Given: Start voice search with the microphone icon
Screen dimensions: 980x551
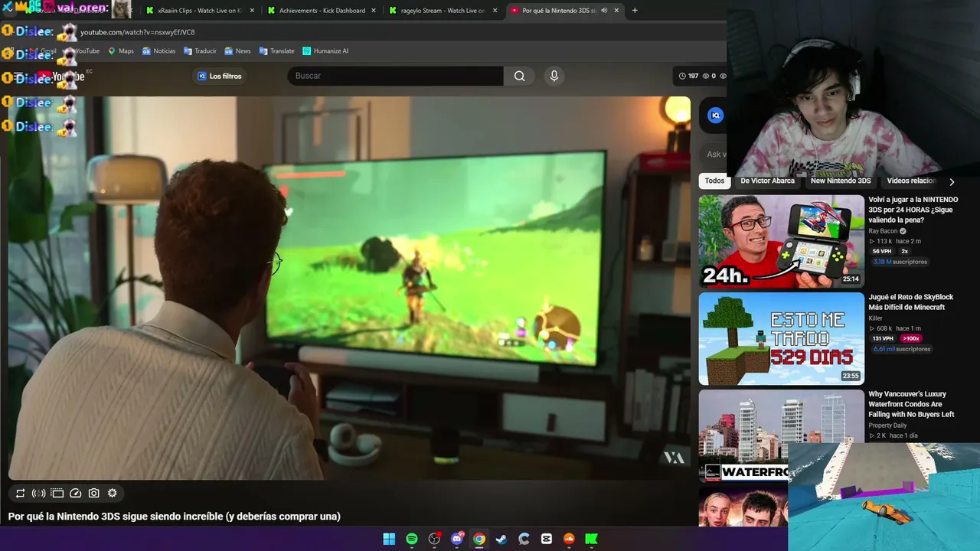Looking at the screenshot, I should 554,76.
